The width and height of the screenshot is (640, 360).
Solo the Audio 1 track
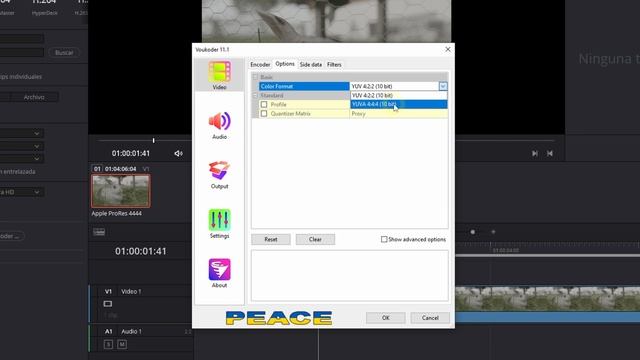[108, 344]
